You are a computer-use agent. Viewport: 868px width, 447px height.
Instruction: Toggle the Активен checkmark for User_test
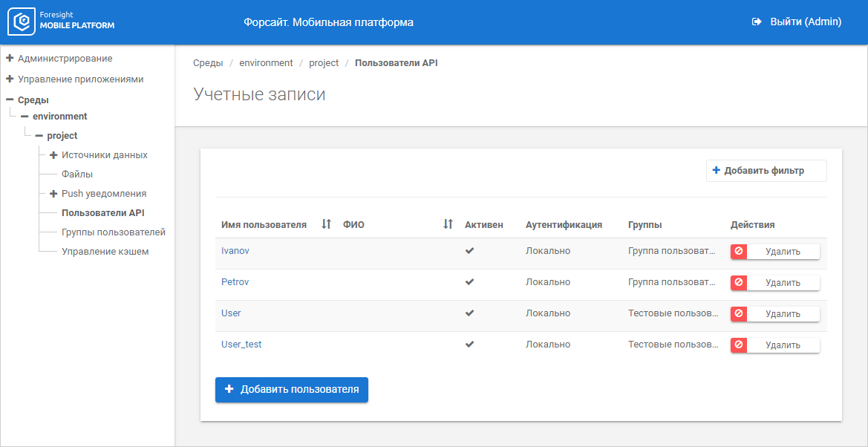pyautogui.click(x=469, y=345)
